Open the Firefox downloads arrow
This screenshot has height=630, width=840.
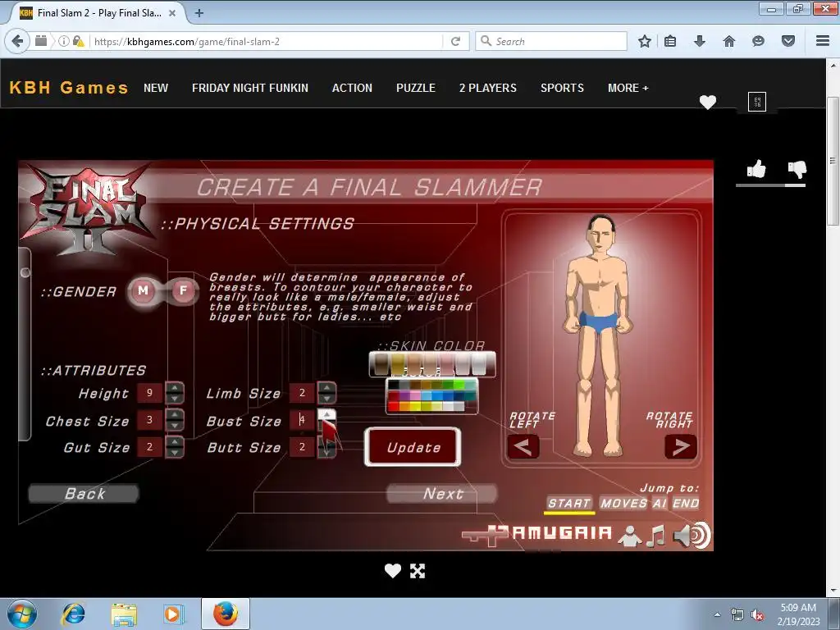tap(700, 41)
